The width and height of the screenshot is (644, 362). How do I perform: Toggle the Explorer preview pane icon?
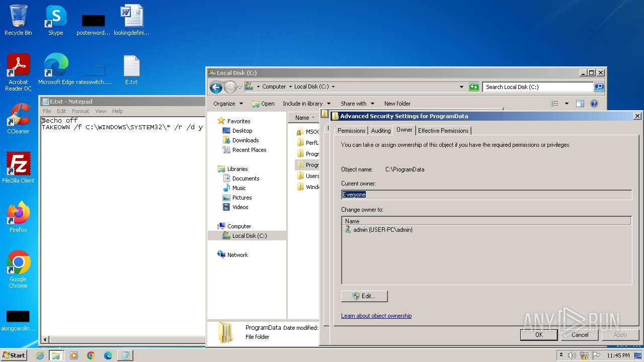click(580, 104)
